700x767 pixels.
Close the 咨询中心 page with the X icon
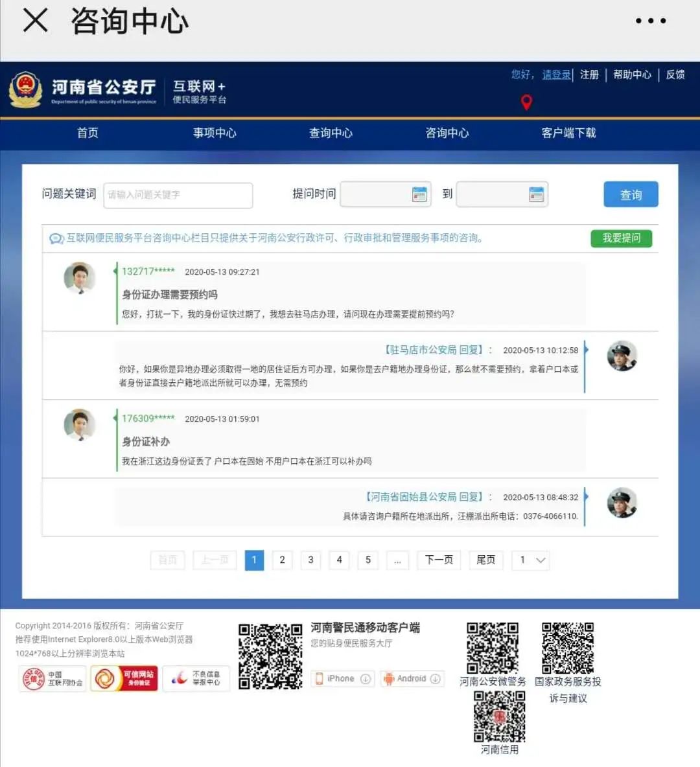(35, 21)
